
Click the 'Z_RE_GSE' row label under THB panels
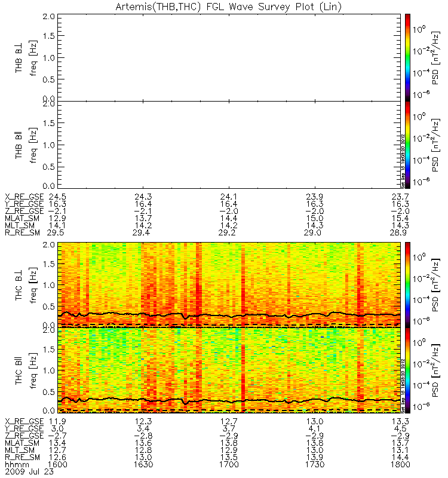coord(24,211)
